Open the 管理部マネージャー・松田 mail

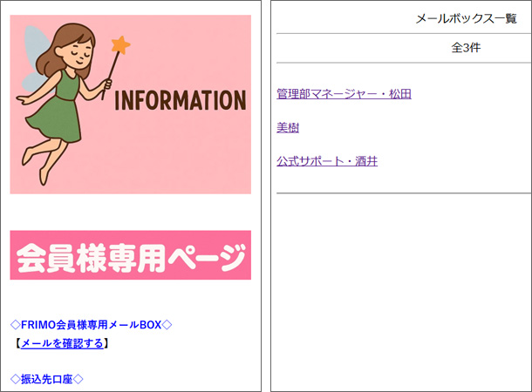coord(344,94)
